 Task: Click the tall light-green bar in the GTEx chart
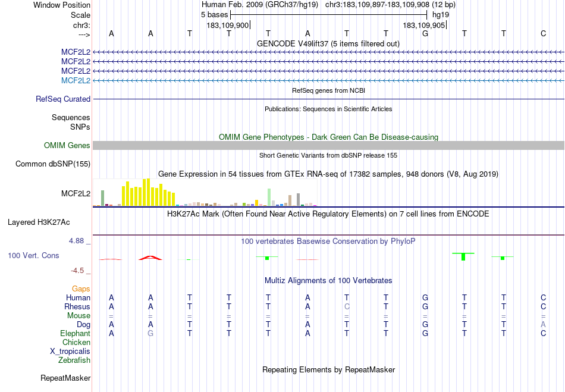[x=269, y=197]
